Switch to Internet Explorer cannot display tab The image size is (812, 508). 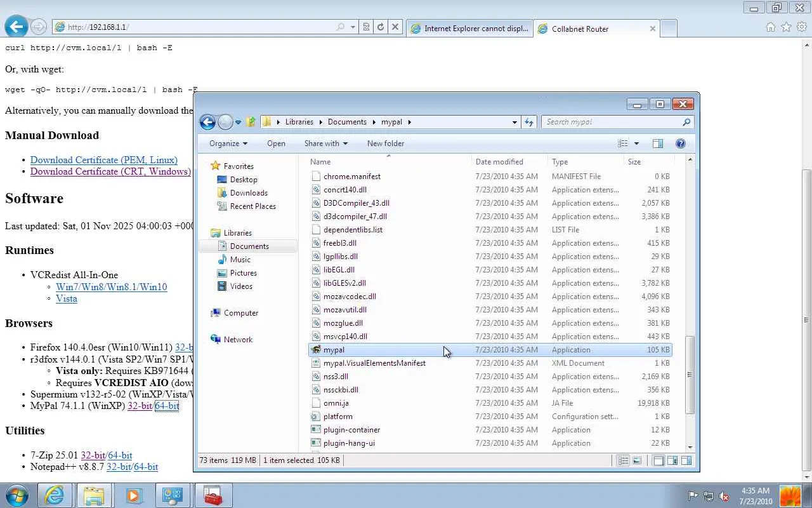[x=469, y=29]
